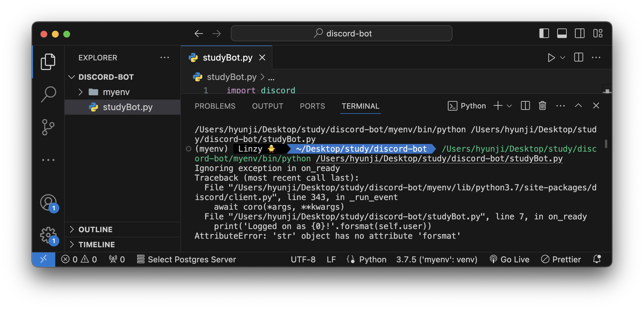Switch to the PORTS tab
The width and height of the screenshot is (644, 309).
312,106
